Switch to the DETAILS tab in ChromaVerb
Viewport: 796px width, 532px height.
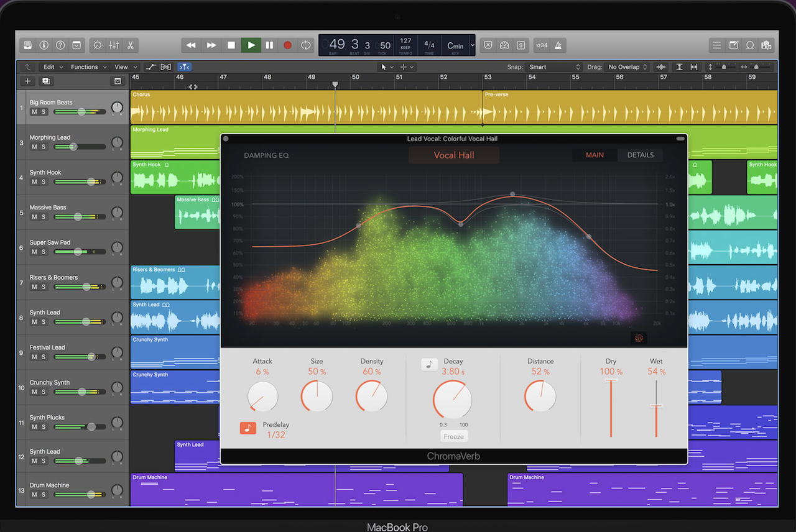[641, 155]
